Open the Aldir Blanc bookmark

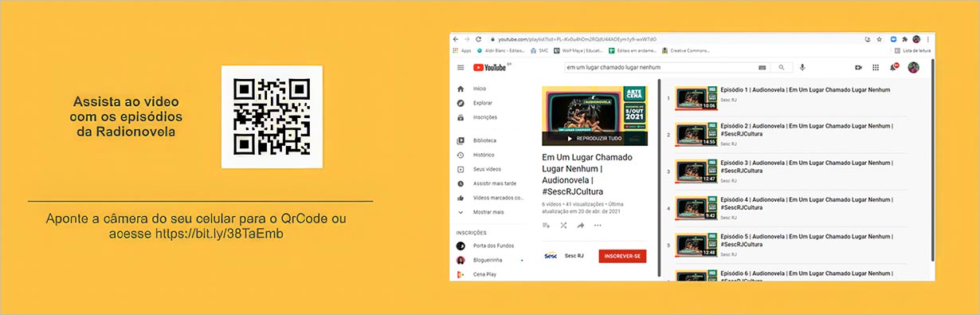pyautogui.click(x=500, y=50)
